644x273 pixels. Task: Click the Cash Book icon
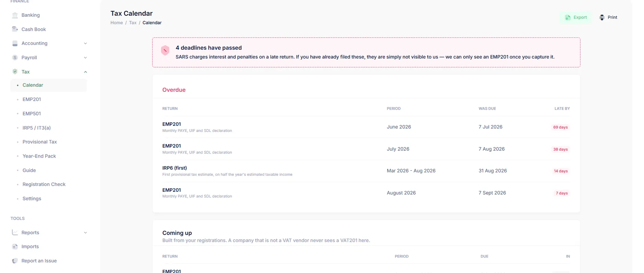pos(15,29)
